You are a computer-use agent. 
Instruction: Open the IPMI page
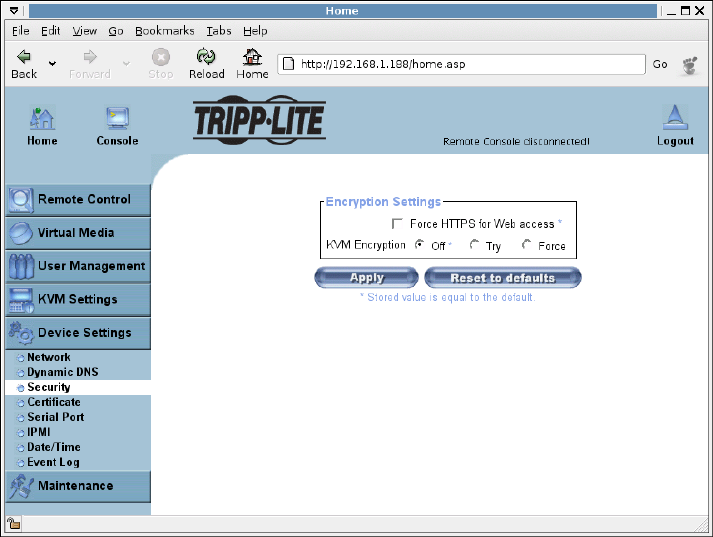pos(39,432)
